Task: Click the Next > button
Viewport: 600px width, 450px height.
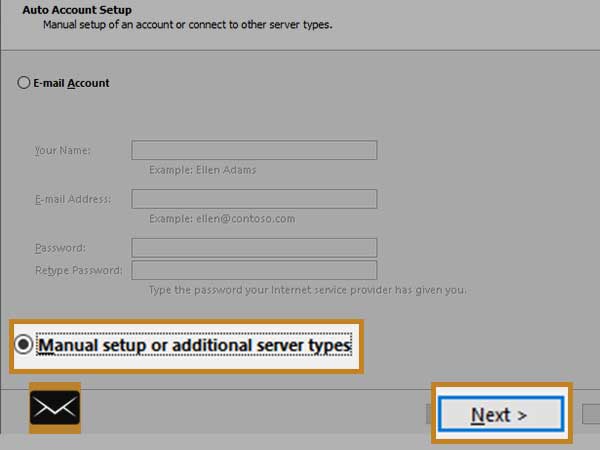Action: 501,414
